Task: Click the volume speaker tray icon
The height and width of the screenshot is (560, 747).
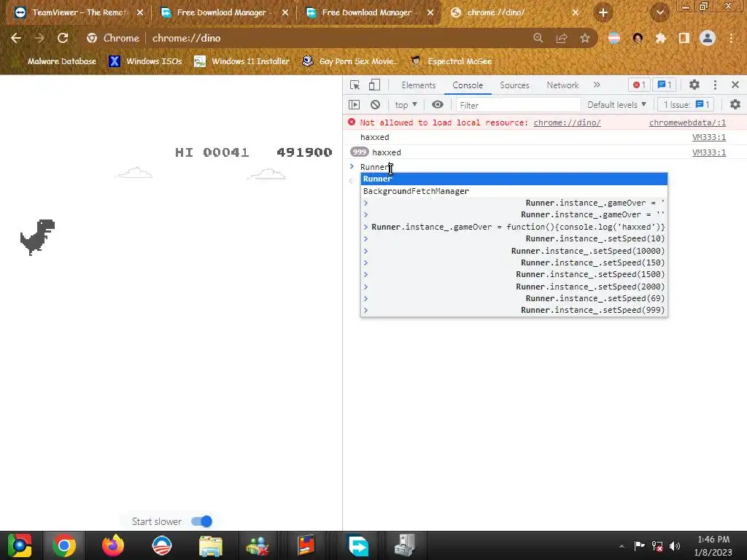Action: coord(675,546)
